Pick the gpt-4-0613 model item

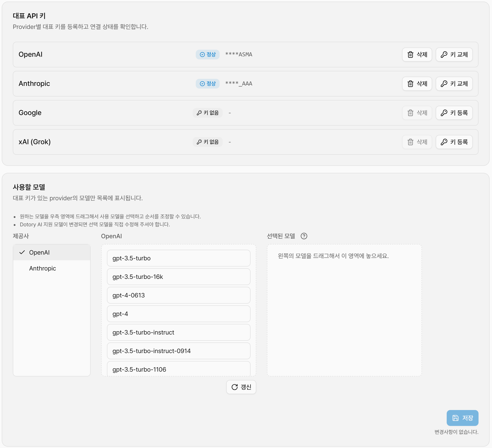179,295
